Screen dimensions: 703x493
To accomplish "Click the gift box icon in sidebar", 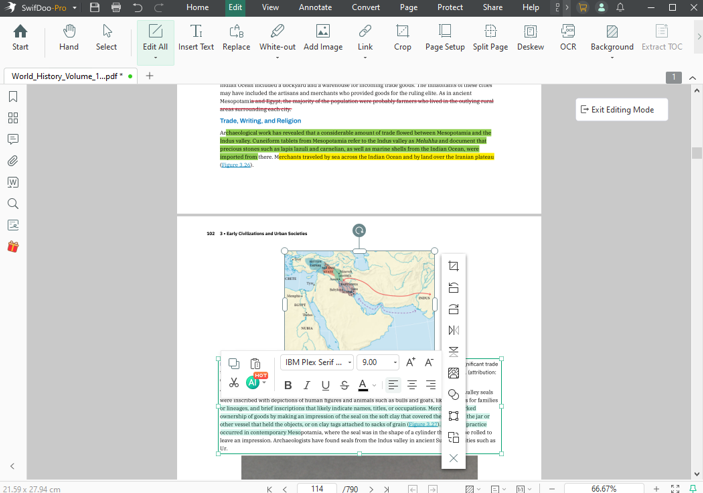I will coord(13,246).
